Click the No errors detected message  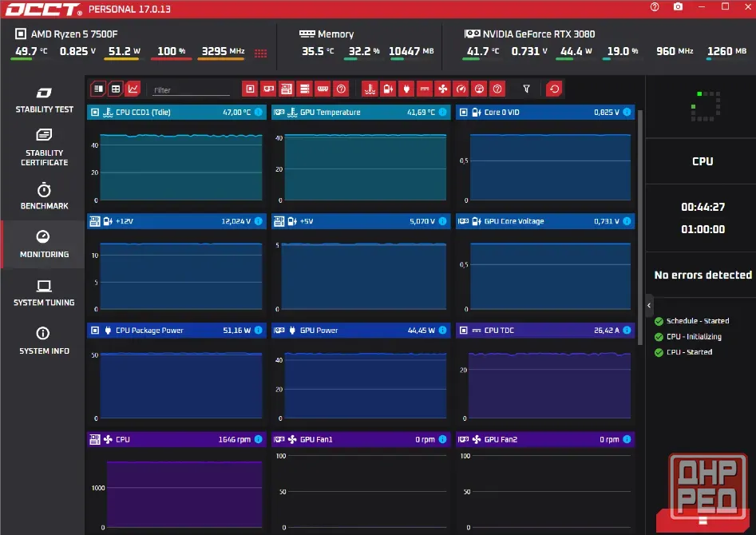tap(703, 275)
